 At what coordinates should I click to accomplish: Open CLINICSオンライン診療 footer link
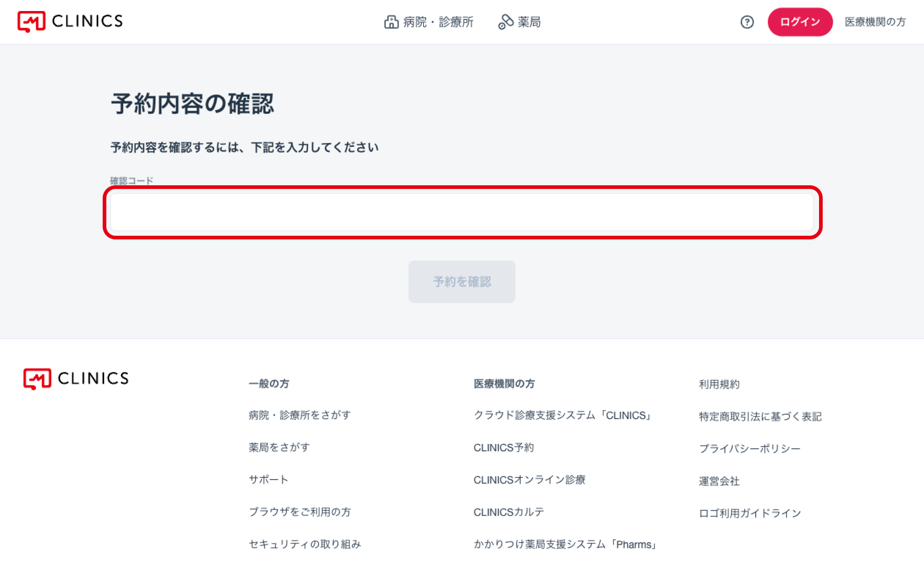click(529, 480)
